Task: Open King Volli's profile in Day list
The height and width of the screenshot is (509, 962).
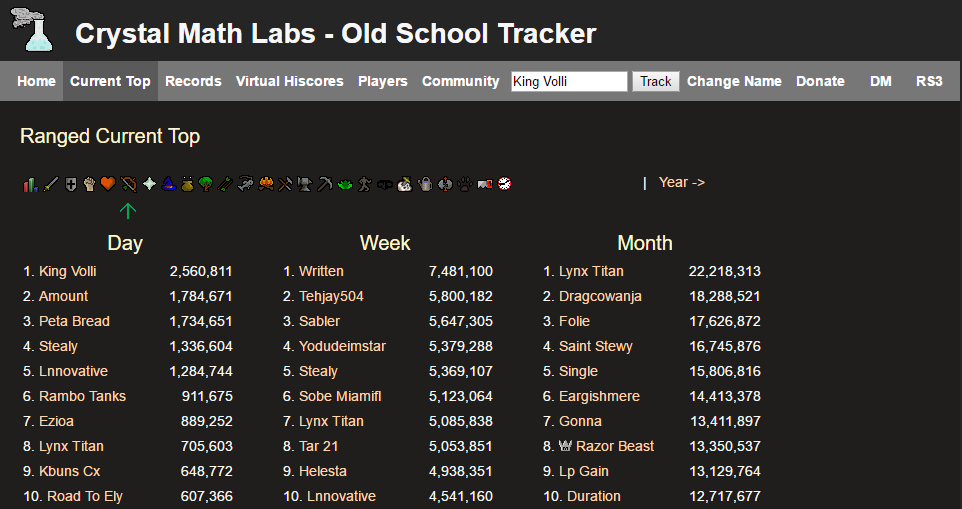Action: pyautogui.click(x=67, y=271)
